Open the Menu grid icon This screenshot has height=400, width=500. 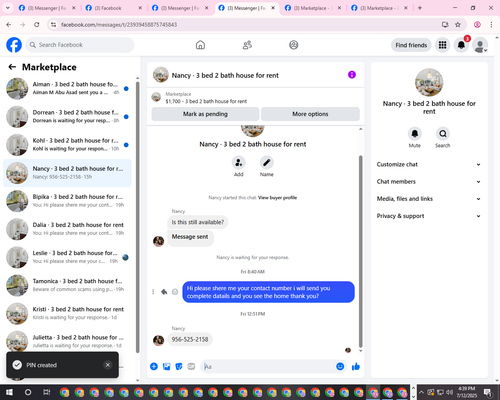pyautogui.click(x=442, y=45)
